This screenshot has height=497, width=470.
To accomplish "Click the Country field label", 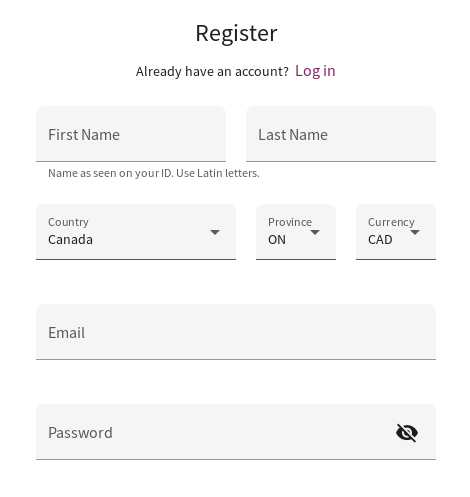I will click(68, 222).
